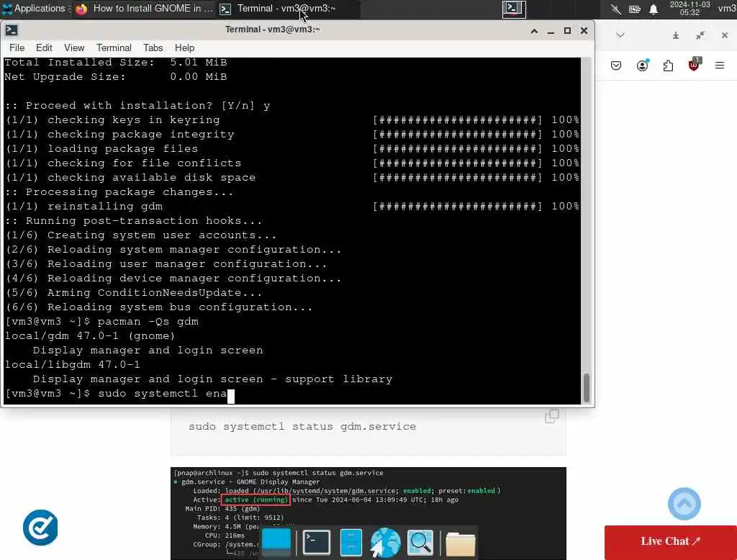Click the 'local/gdm 47.0-1 (gnome)' line
The image size is (737, 560).
(90, 336)
